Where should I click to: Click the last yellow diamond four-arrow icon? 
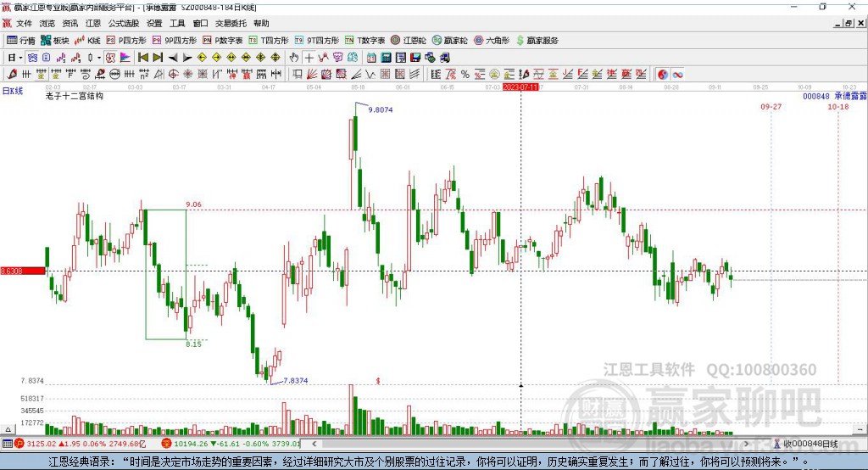275,58
